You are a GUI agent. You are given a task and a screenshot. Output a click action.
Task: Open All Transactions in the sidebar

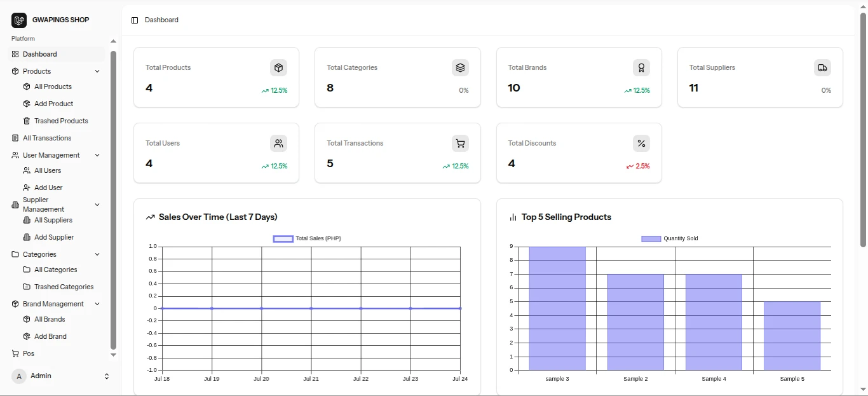57,138
